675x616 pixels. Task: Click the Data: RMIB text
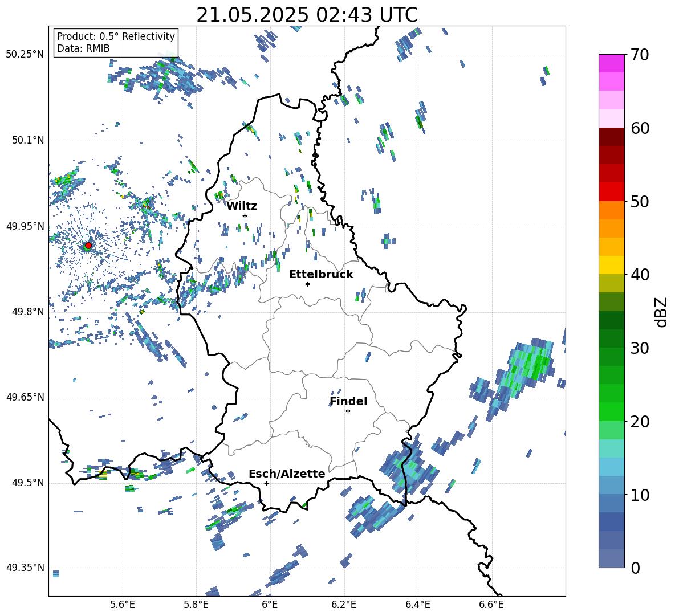point(83,48)
